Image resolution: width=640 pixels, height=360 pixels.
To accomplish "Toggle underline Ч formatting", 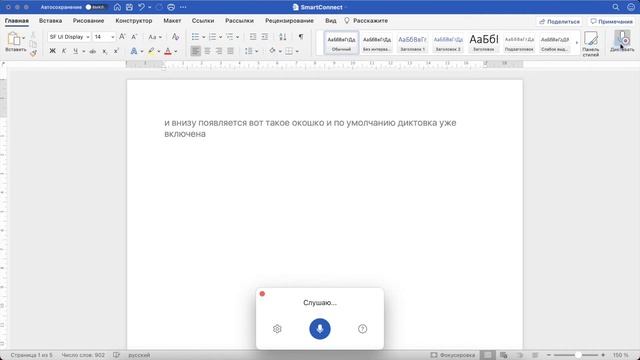I will [76, 51].
